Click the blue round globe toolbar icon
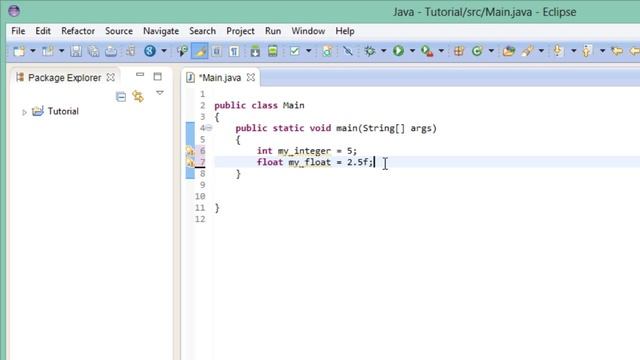640x360 pixels. (150, 51)
